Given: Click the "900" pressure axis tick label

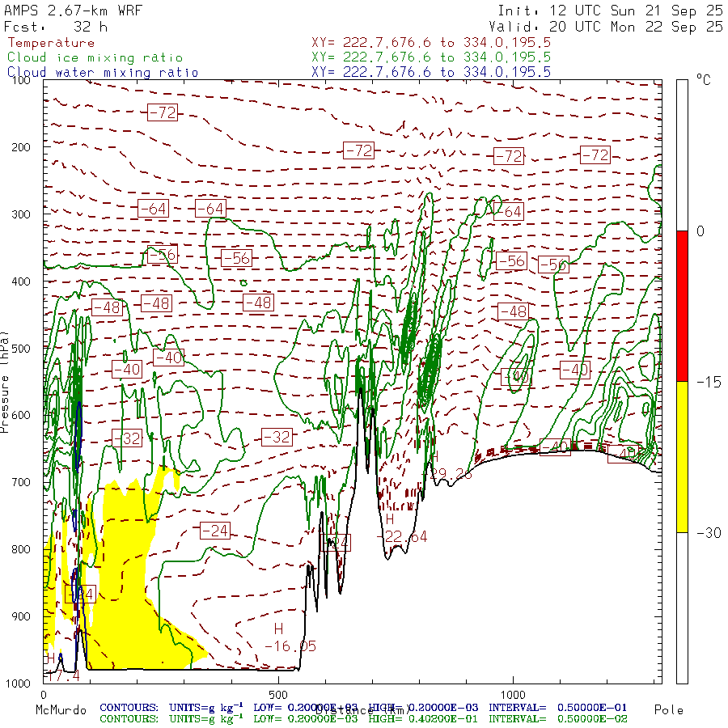Looking at the screenshot, I should tap(20, 616).
